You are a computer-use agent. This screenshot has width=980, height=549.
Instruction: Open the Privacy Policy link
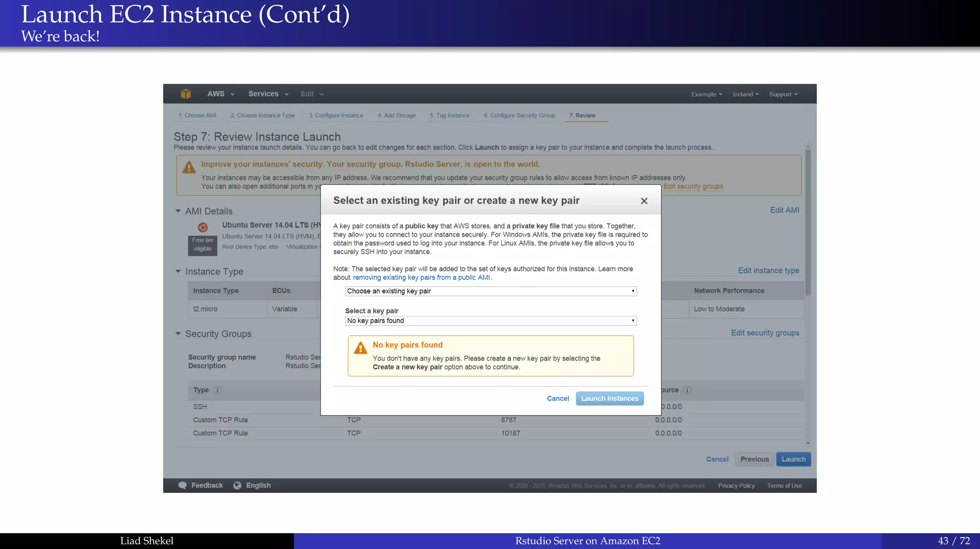click(x=736, y=486)
